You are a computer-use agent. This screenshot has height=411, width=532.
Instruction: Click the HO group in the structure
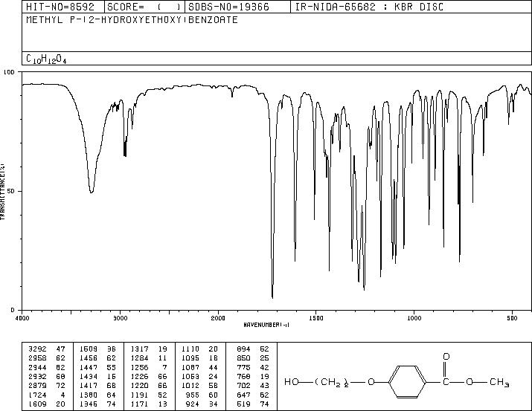tap(291, 382)
